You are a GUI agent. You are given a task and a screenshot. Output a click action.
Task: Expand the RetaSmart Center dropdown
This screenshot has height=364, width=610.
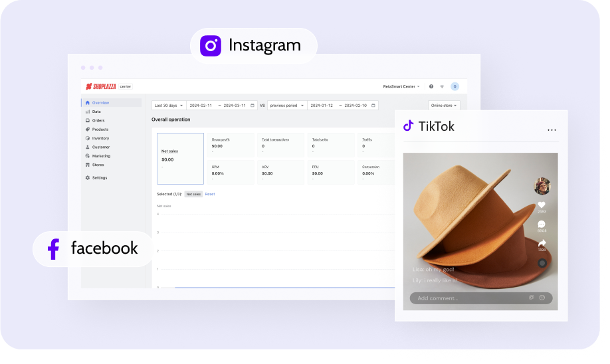pos(401,86)
